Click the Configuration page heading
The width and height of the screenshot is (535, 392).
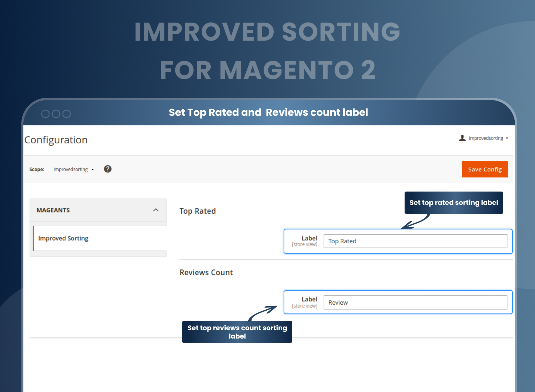click(x=56, y=140)
